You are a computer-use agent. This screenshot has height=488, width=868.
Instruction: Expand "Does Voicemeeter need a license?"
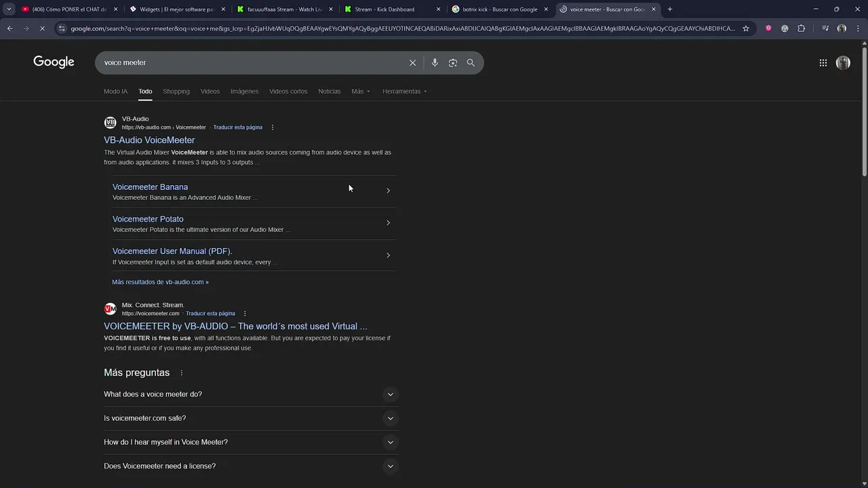point(390,466)
